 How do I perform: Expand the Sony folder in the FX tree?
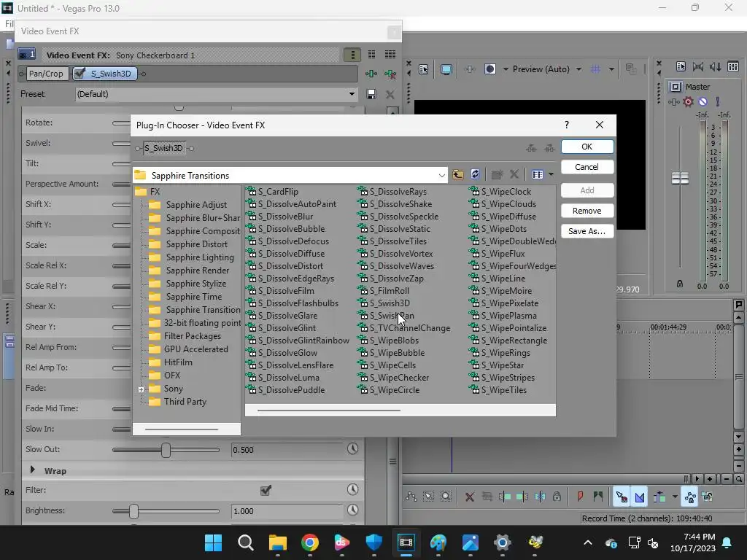[141, 389]
